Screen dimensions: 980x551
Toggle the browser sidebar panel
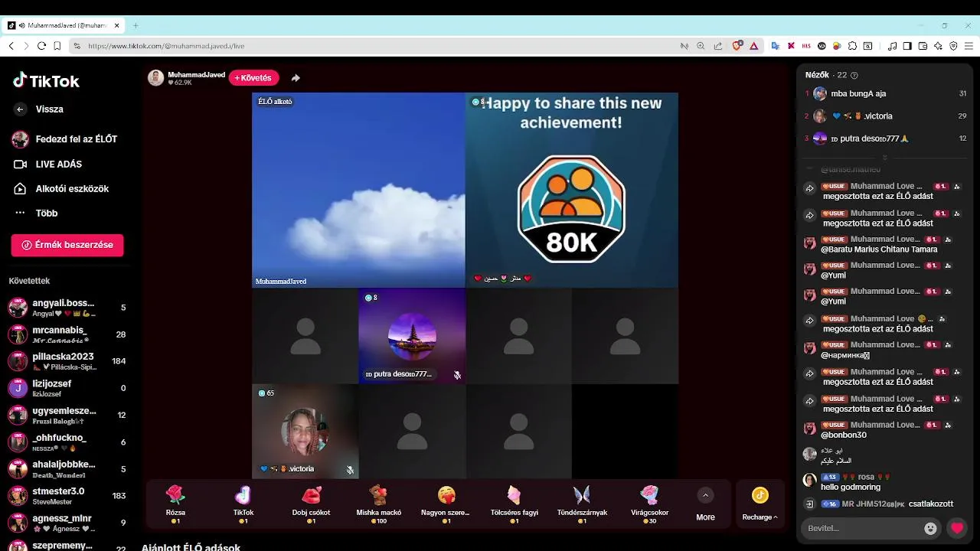907,46
